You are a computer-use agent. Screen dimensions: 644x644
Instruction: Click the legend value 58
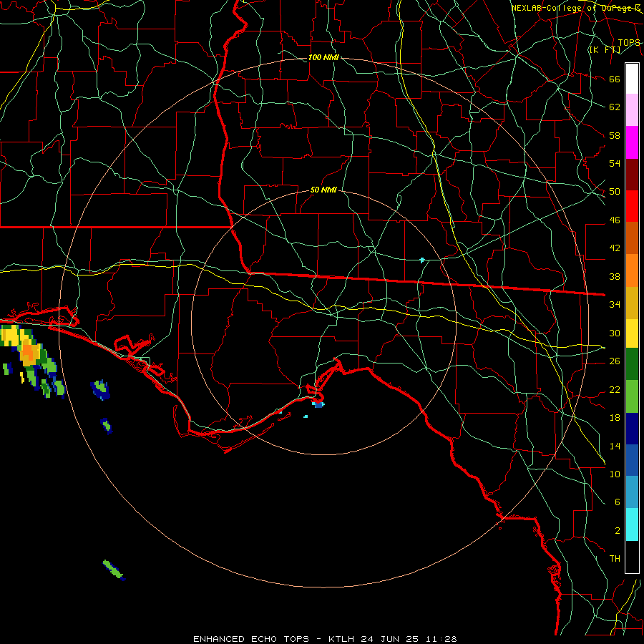click(x=615, y=135)
